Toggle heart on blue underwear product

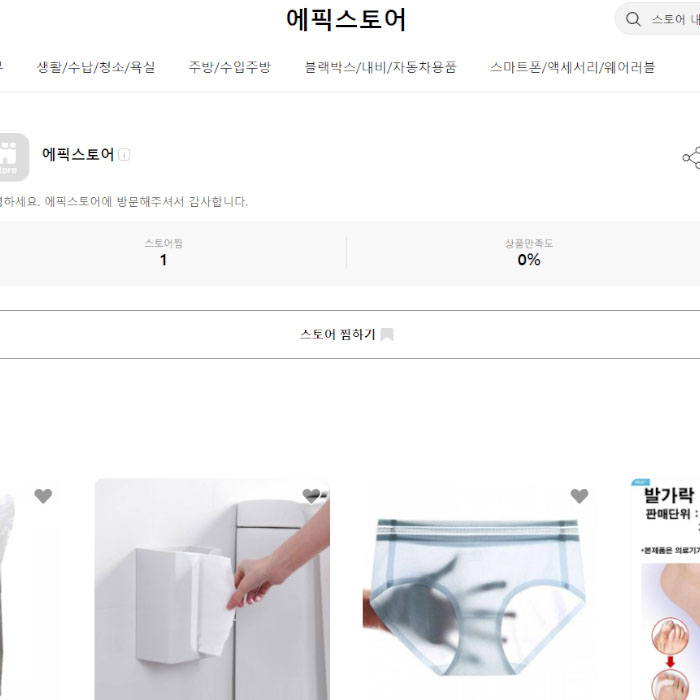579,496
